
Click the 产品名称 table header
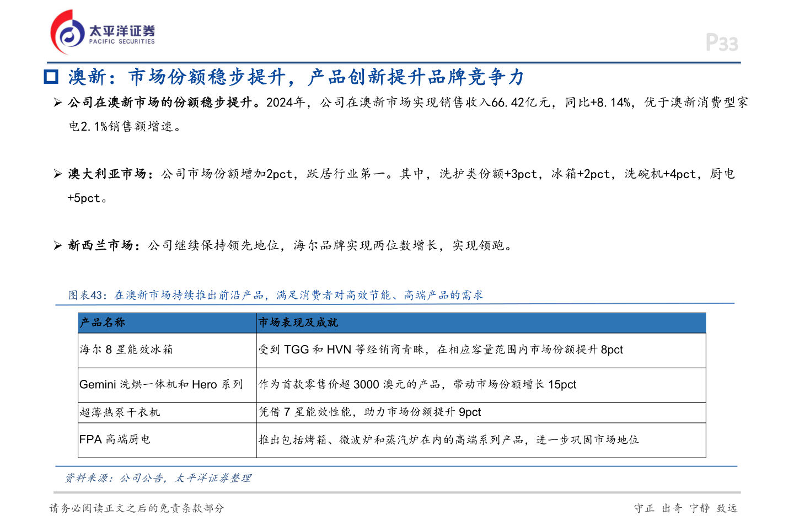coord(103,323)
